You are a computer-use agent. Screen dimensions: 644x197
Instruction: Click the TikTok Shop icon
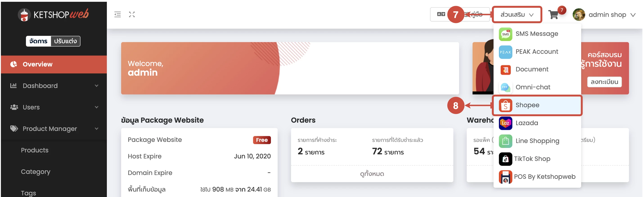point(505,159)
